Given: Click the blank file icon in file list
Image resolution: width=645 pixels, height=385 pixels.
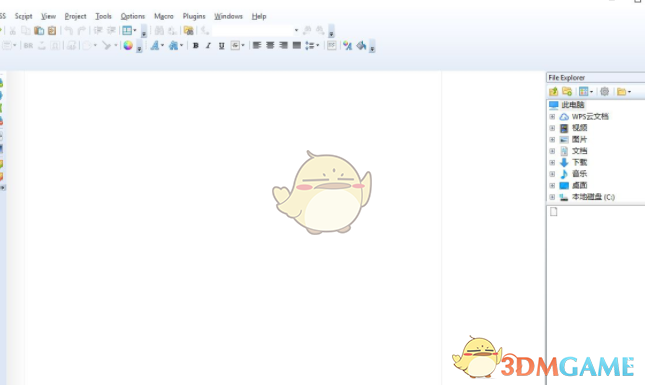Looking at the screenshot, I should pos(554,212).
